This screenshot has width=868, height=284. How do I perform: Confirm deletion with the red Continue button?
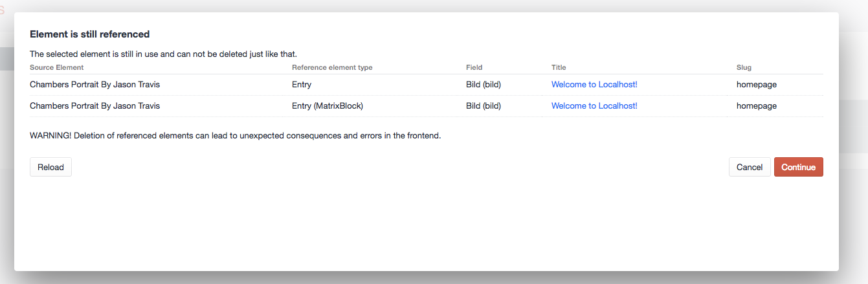pos(798,167)
